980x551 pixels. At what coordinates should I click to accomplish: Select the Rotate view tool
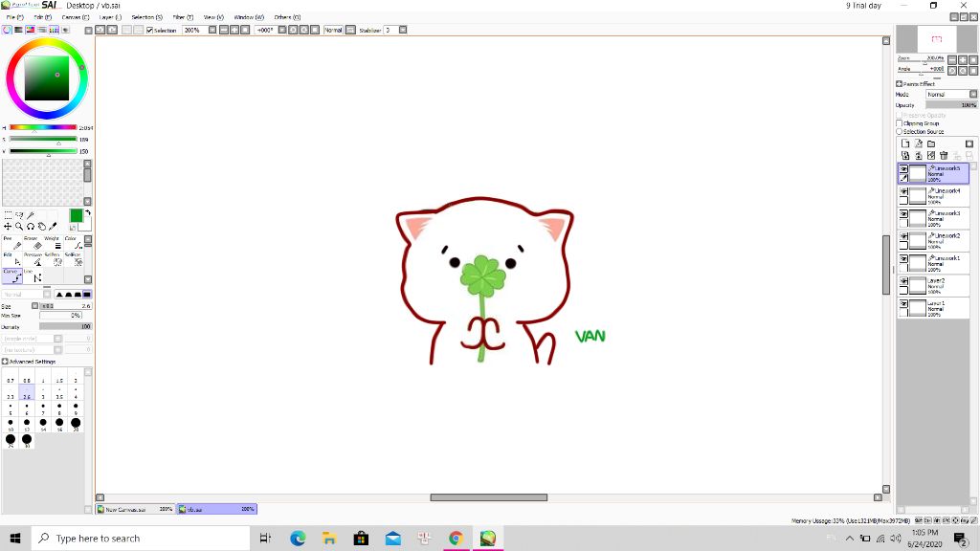tap(31, 226)
